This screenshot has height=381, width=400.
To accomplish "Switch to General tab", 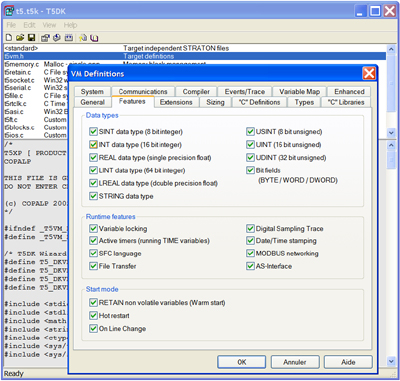I will click(93, 102).
